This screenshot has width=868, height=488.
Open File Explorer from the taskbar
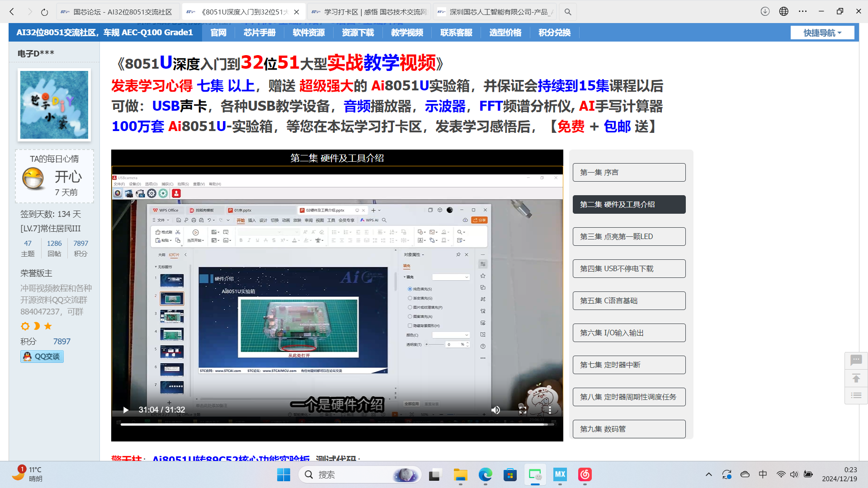pyautogui.click(x=460, y=474)
